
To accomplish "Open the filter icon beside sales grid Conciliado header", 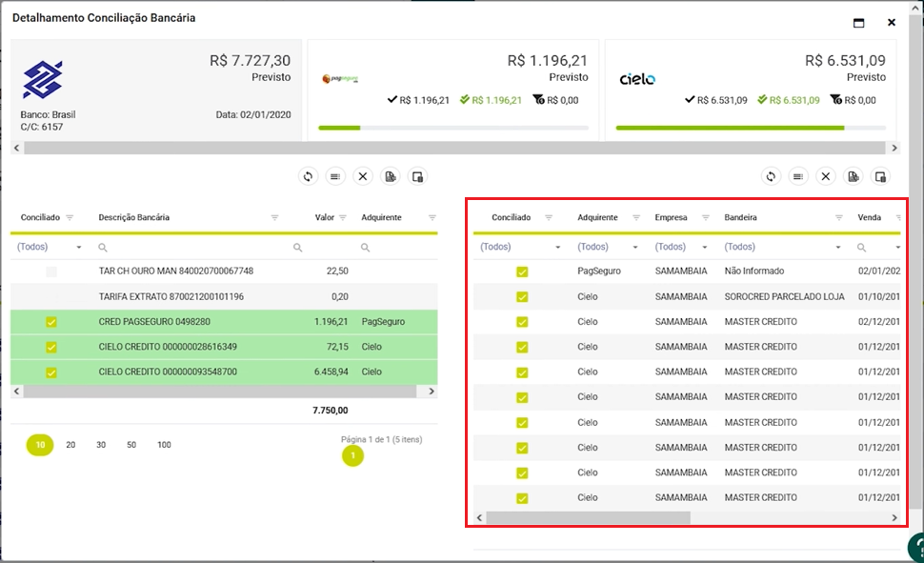I will point(549,217).
